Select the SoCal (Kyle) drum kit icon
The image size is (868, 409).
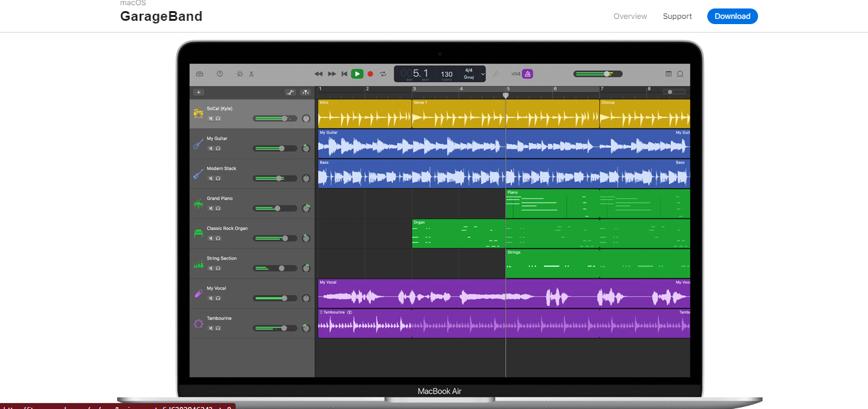tap(198, 114)
